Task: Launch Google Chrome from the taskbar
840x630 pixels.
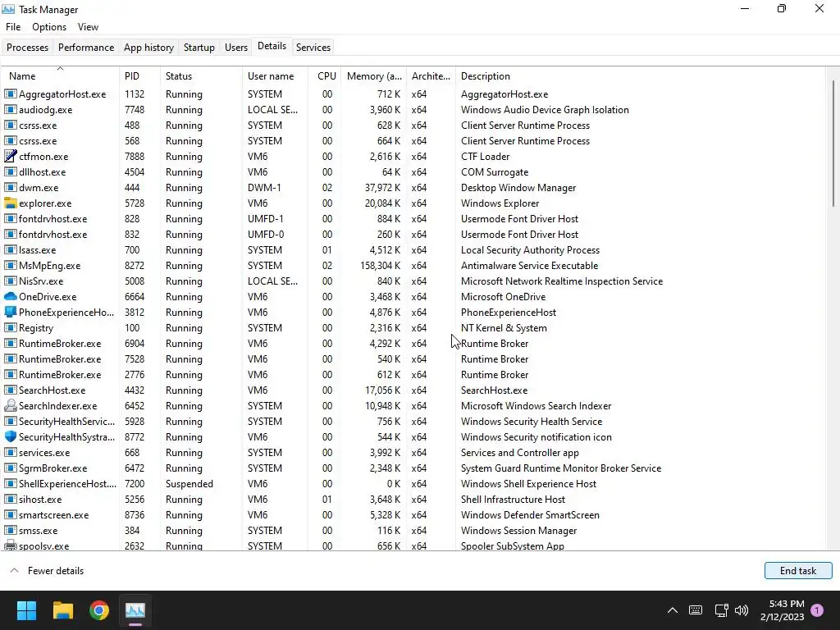Action: 99,610
